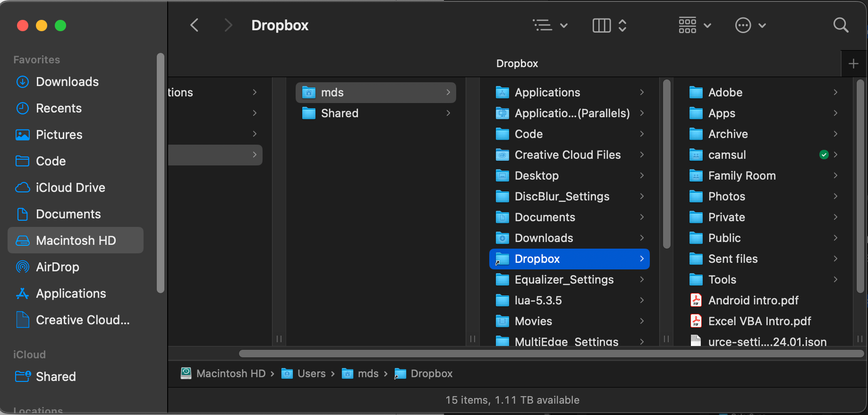Viewport: 868px width, 415px height.
Task: Switch view using the column view icon
Action: pos(602,25)
